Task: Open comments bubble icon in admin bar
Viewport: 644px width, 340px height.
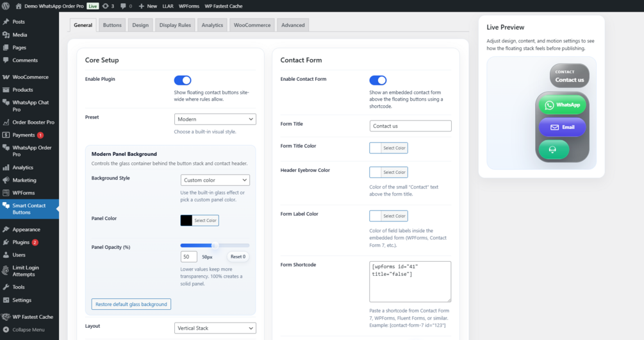Action: pyautogui.click(x=123, y=6)
